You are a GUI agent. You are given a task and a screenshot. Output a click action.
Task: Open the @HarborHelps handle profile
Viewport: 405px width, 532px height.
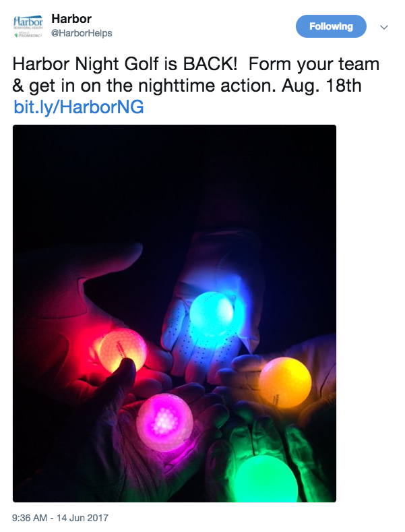82,33
